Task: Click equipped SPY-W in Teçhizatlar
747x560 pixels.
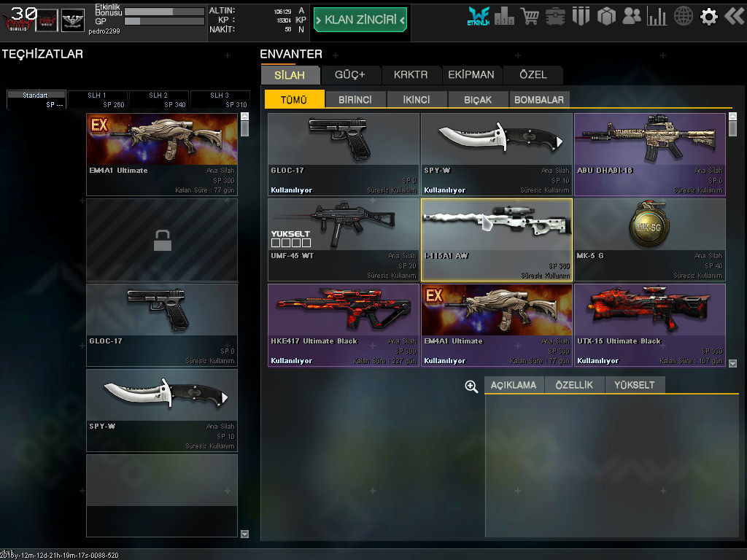Action: (x=162, y=410)
